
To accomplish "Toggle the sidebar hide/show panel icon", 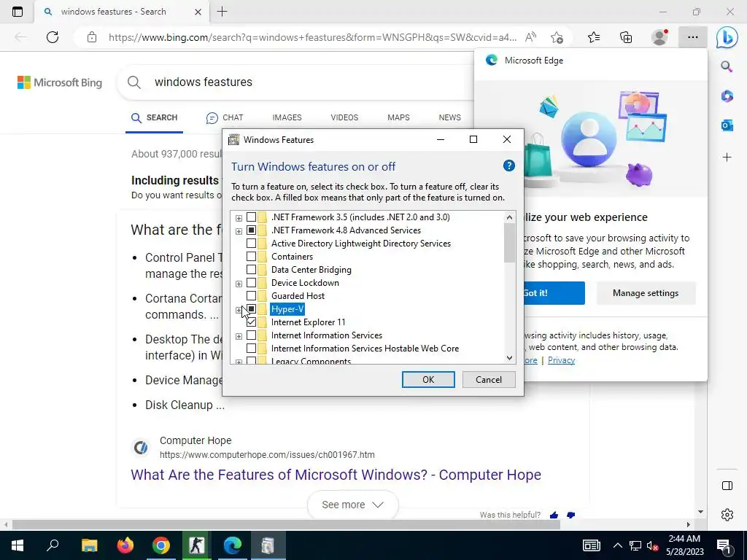I will (x=727, y=486).
